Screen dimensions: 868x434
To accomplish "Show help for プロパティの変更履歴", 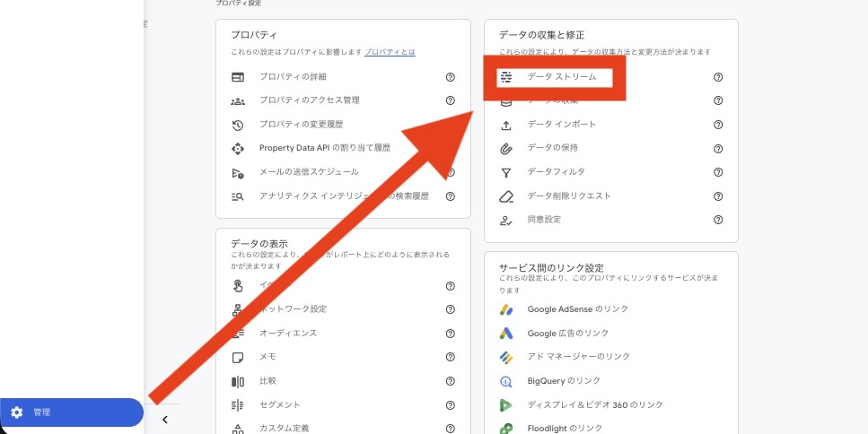I will [x=450, y=125].
